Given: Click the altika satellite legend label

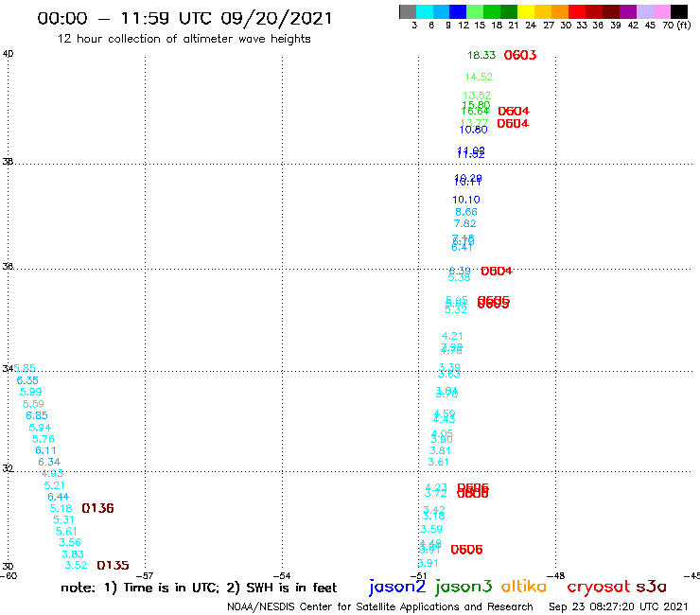Looking at the screenshot, I should [524, 586].
